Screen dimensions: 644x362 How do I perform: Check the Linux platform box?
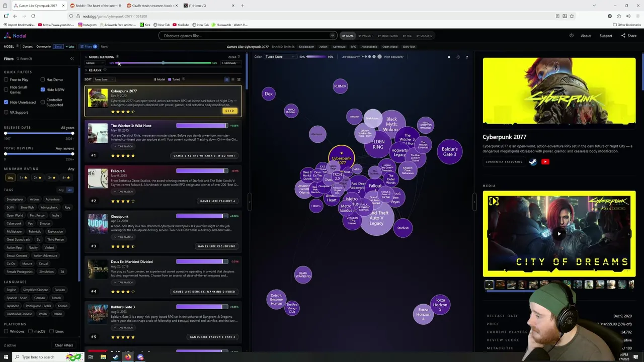coord(52,331)
